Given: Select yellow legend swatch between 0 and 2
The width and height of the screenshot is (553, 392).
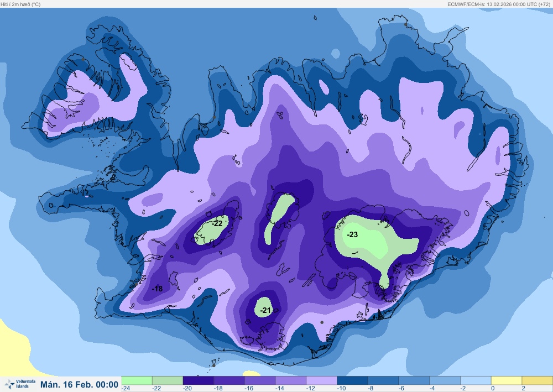Looking at the screenshot, I should pos(507,380).
